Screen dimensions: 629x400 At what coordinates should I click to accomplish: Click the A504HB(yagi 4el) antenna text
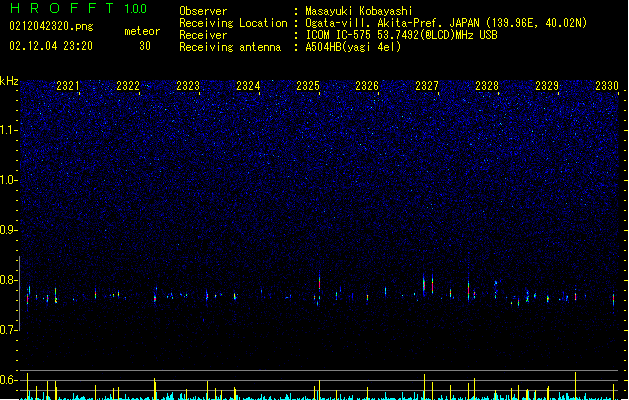pos(353,47)
